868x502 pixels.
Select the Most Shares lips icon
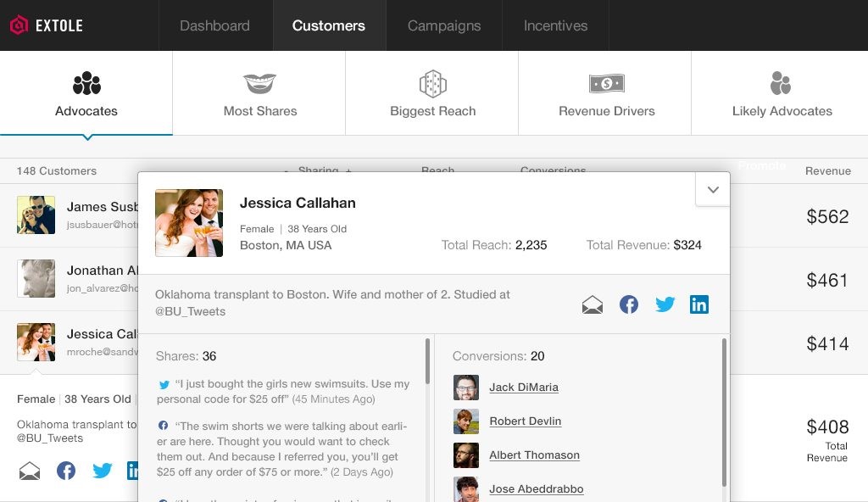260,83
